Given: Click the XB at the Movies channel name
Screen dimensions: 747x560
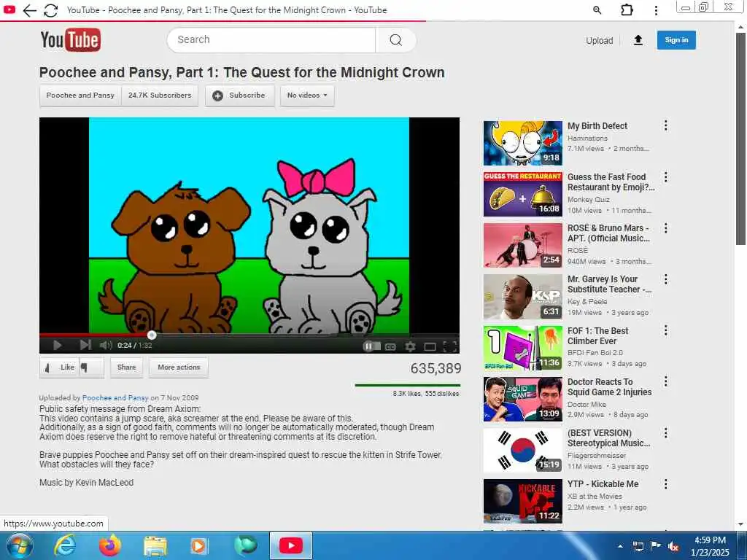Looking at the screenshot, I should click(x=595, y=496).
